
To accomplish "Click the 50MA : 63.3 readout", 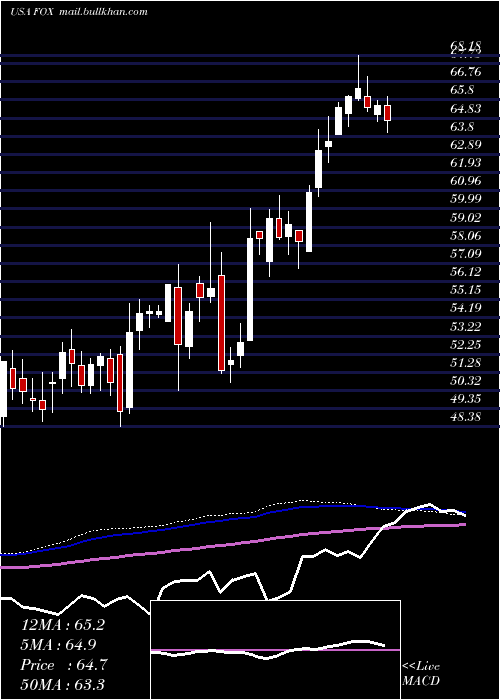I will tap(63, 684).
